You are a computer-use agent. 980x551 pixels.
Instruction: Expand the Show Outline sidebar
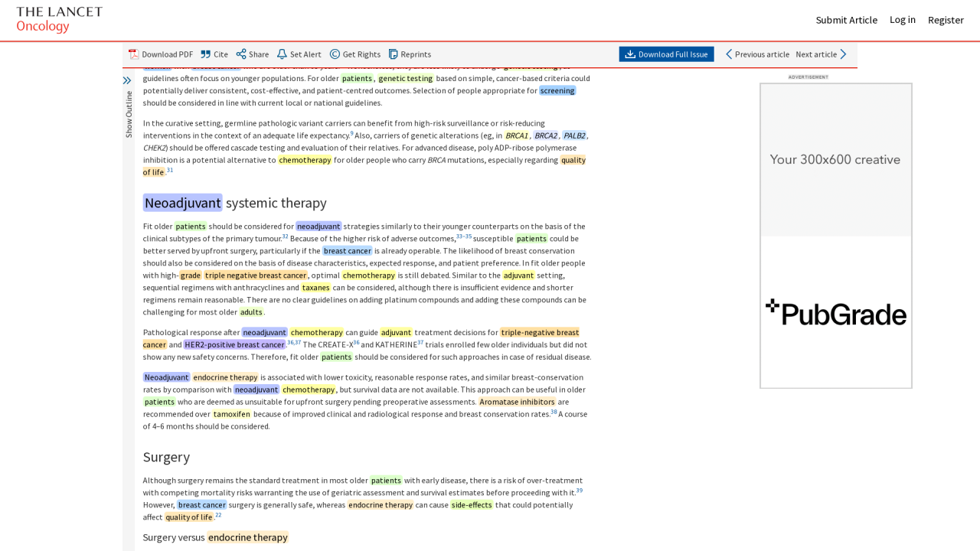[127, 80]
